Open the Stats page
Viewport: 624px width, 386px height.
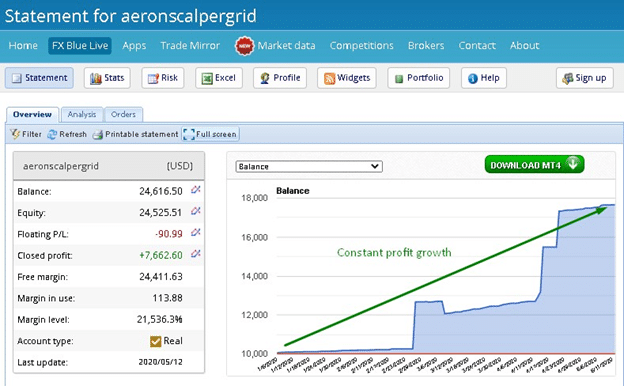click(x=107, y=78)
